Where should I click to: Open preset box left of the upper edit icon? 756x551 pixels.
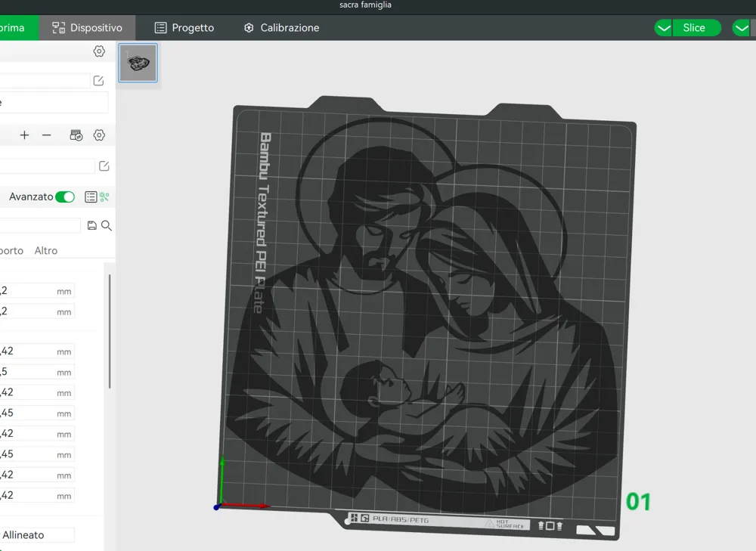click(45, 81)
